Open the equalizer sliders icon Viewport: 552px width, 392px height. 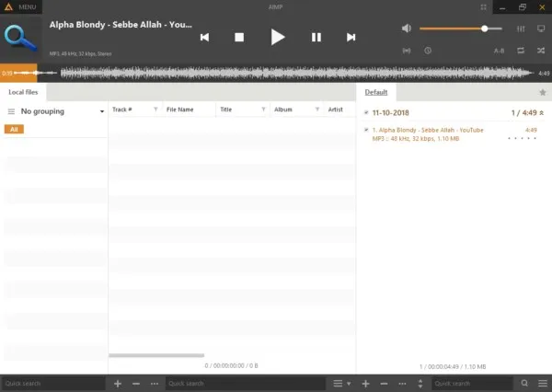click(x=521, y=29)
